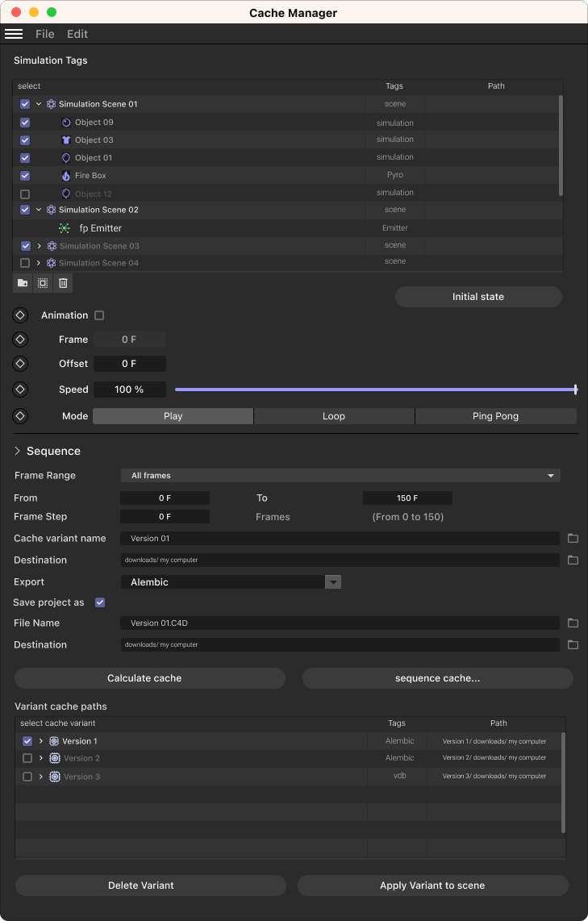Click the Simulation Scene 04 gear icon
588x921 pixels.
click(x=52, y=263)
